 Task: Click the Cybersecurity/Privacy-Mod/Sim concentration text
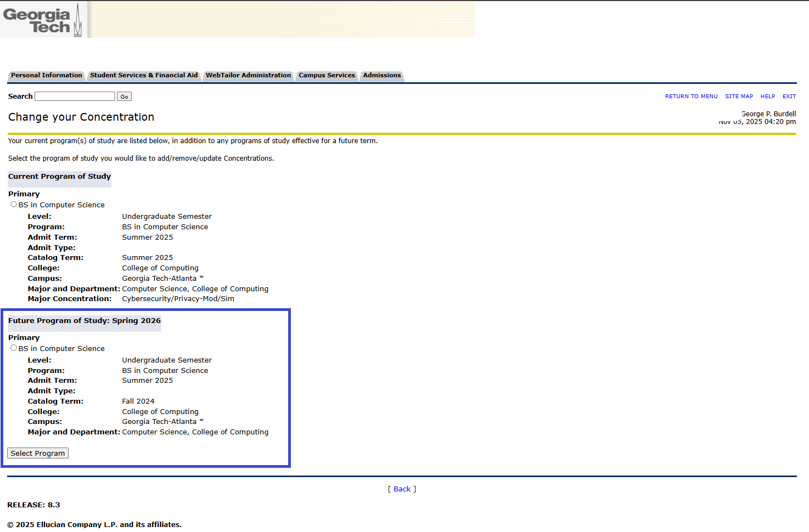click(178, 299)
